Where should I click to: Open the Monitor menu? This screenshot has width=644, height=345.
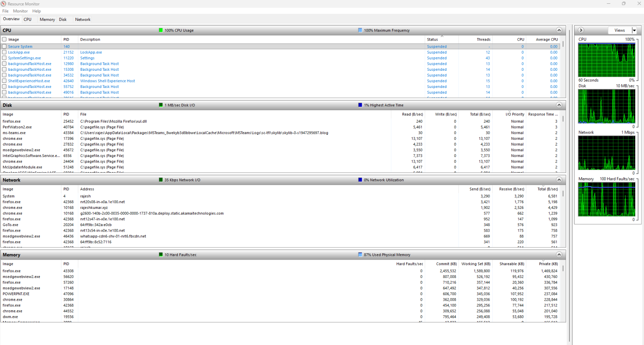(x=20, y=11)
